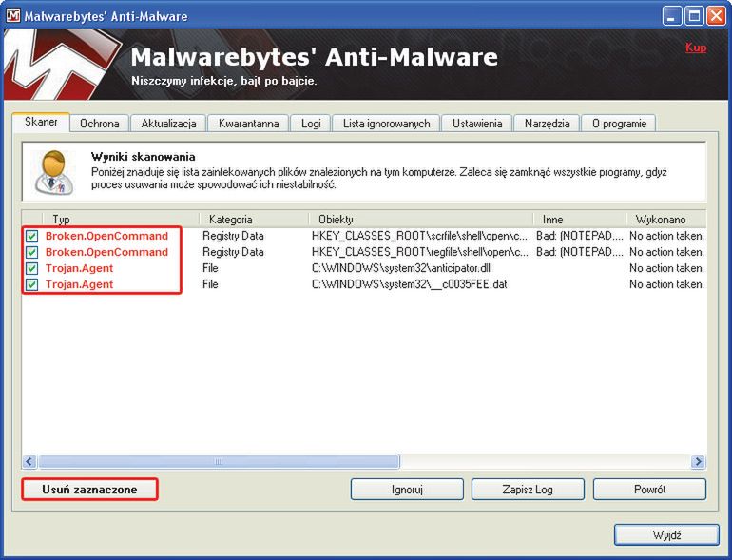This screenshot has width=732, height=560.
Task: Switch to the Skaner tab
Action: coord(41,123)
